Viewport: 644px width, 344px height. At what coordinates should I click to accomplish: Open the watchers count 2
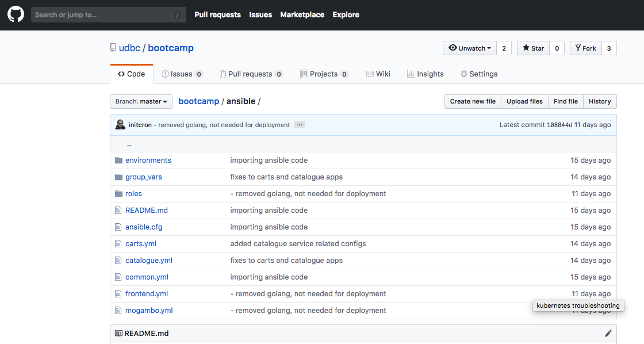tap(504, 48)
